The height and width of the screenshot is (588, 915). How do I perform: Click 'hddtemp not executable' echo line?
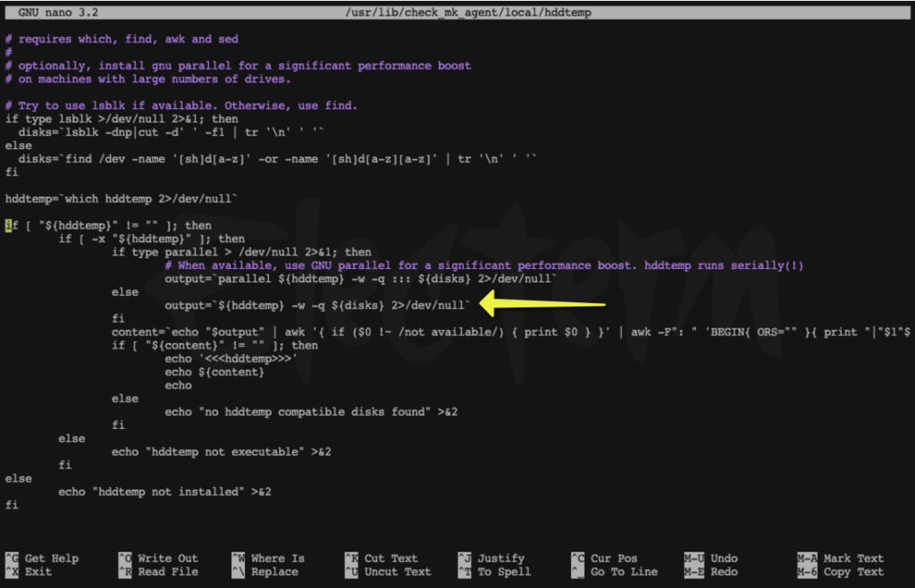[x=222, y=452]
